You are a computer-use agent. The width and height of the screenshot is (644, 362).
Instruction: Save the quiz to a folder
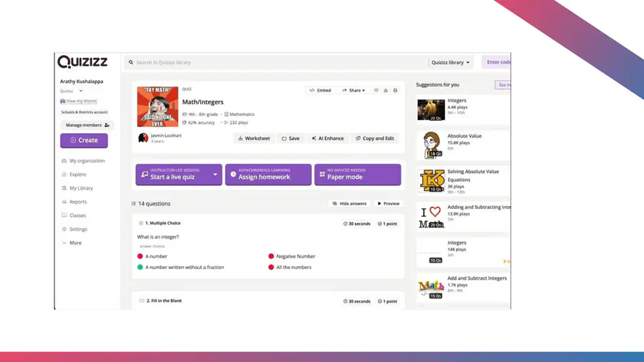tap(291, 138)
